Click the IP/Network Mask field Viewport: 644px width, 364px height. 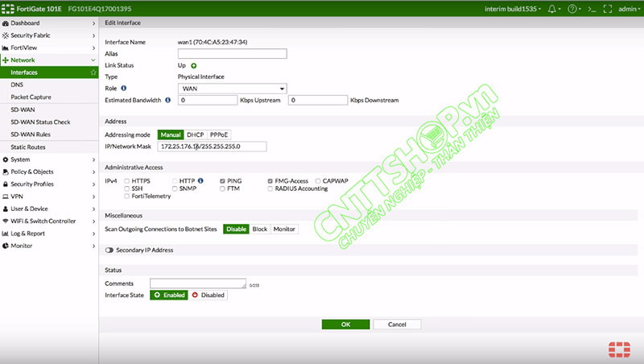[212, 147]
